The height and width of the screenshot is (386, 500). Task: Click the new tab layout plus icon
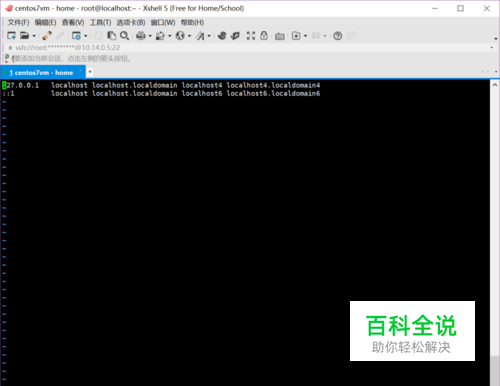[296, 35]
